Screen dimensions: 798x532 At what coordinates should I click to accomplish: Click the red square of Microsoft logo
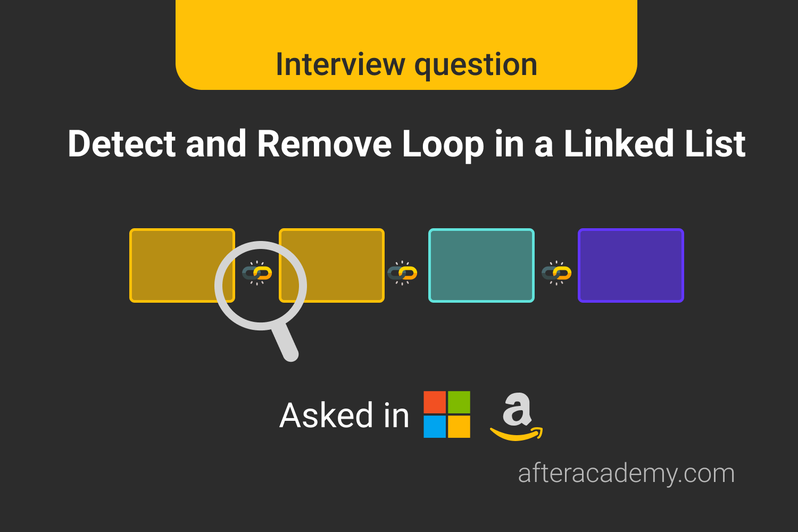[x=435, y=402]
